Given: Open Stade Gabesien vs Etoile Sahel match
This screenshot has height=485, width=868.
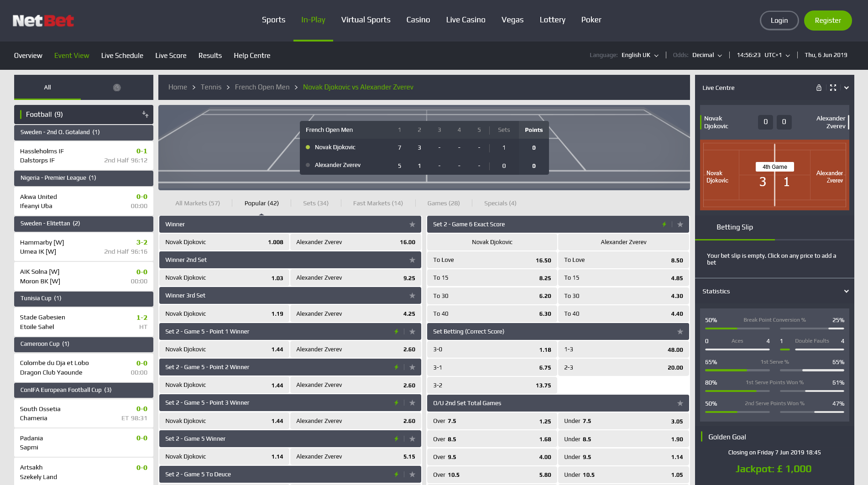Looking at the screenshot, I should pos(84,322).
